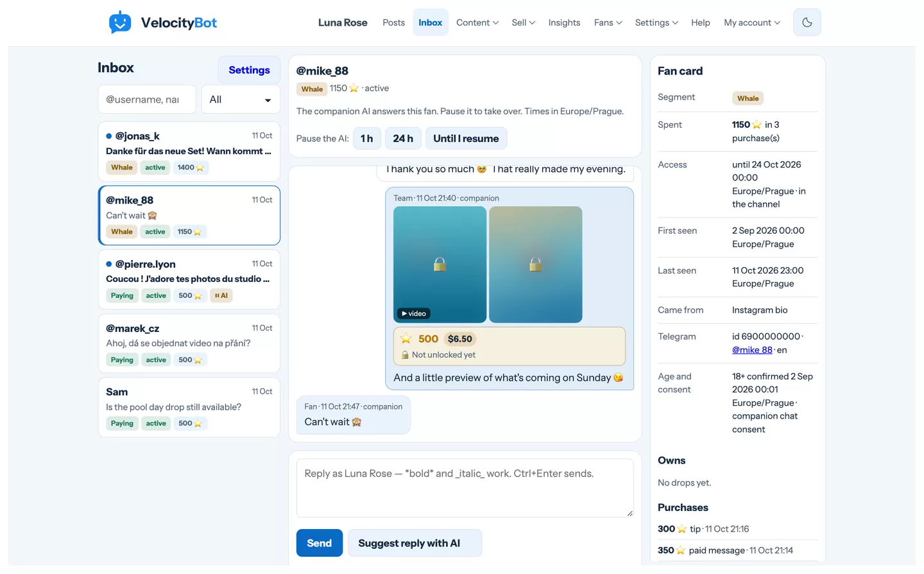Open the second locked image thumbnail
This screenshot has height=574, width=924.
[x=535, y=265]
